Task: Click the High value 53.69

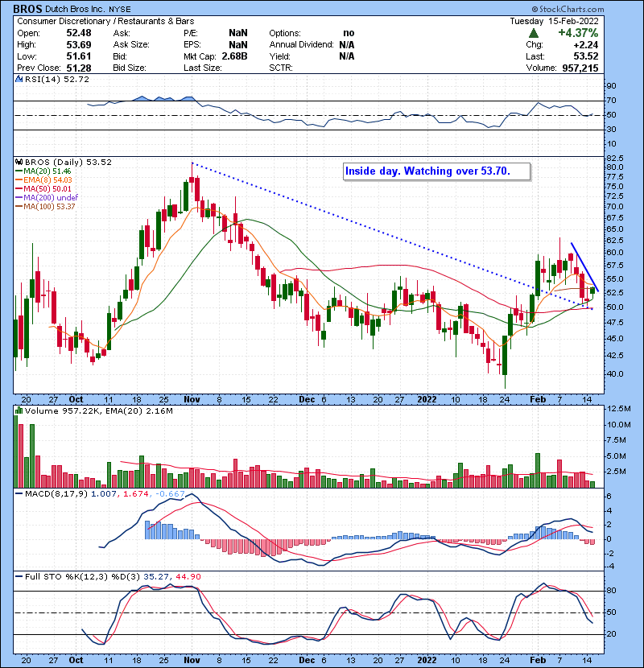Action: (x=79, y=45)
